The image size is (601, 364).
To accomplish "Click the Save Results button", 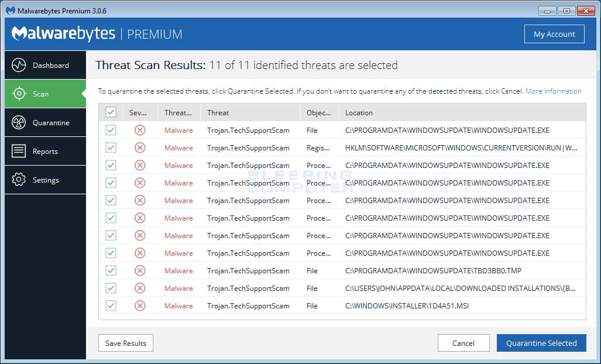I will 125,343.
